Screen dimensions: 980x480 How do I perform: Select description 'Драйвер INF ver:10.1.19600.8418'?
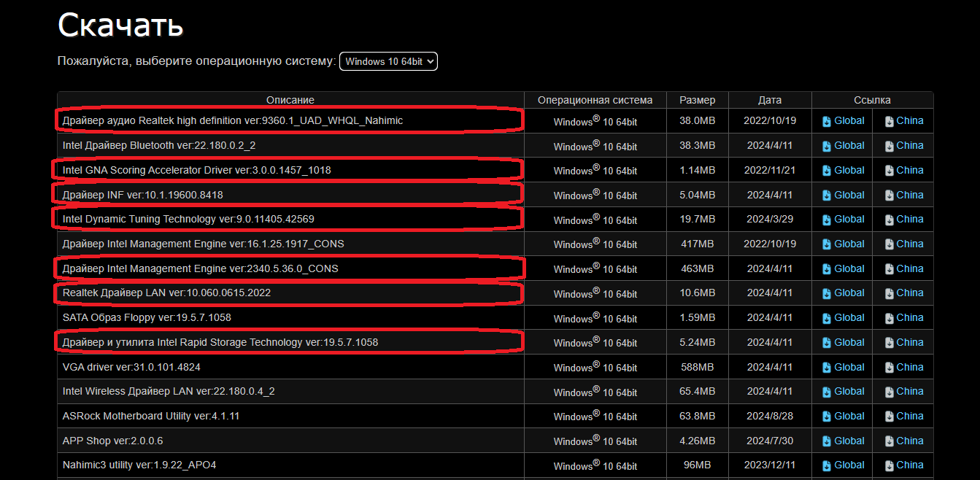pos(143,195)
